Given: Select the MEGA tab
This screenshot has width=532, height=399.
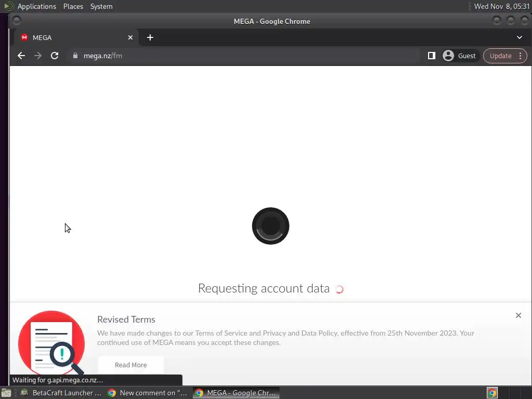Looking at the screenshot, I should point(76,37).
